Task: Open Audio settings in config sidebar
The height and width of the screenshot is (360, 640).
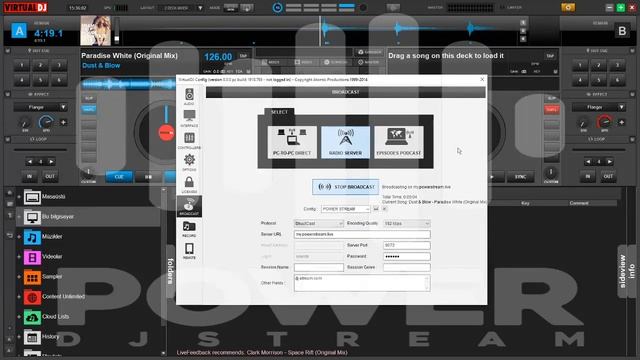Action: pyautogui.click(x=189, y=96)
